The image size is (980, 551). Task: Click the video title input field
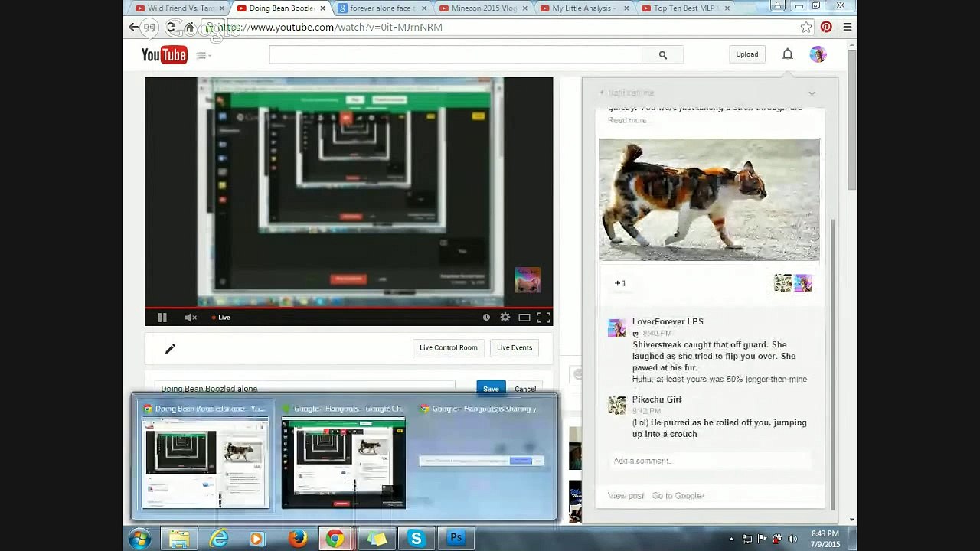pos(305,389)
